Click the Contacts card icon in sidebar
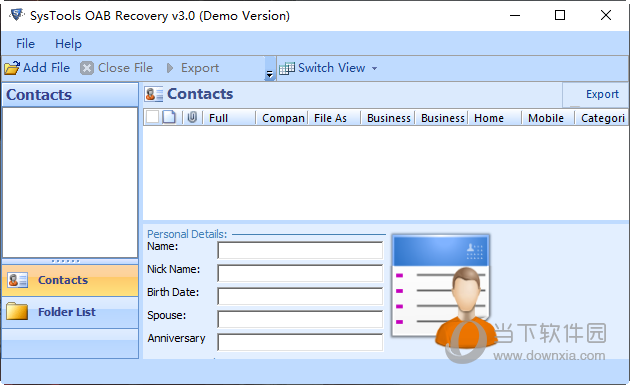 [17, 280]
